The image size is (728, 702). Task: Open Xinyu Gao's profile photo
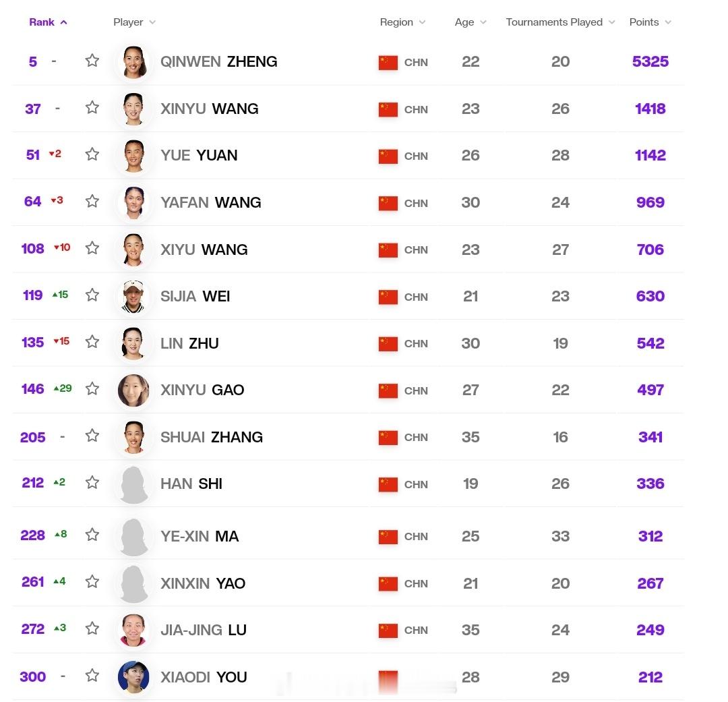click(x=133, y=390)
